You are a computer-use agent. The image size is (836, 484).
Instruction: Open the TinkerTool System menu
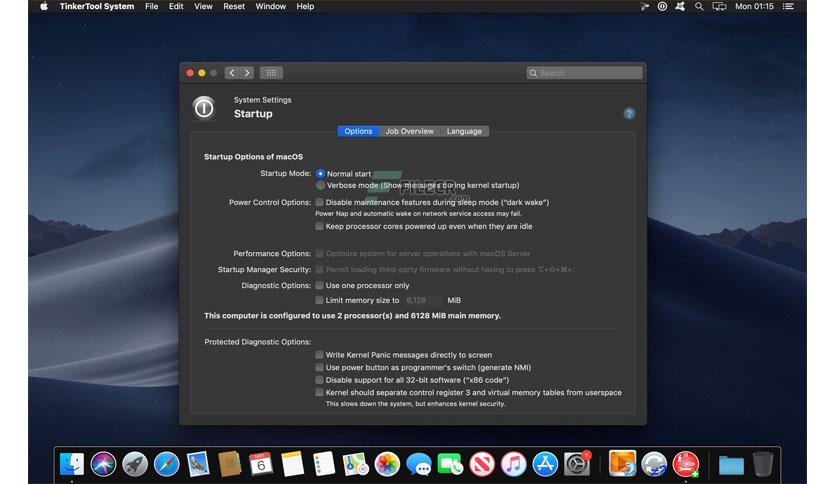(97, 6)
